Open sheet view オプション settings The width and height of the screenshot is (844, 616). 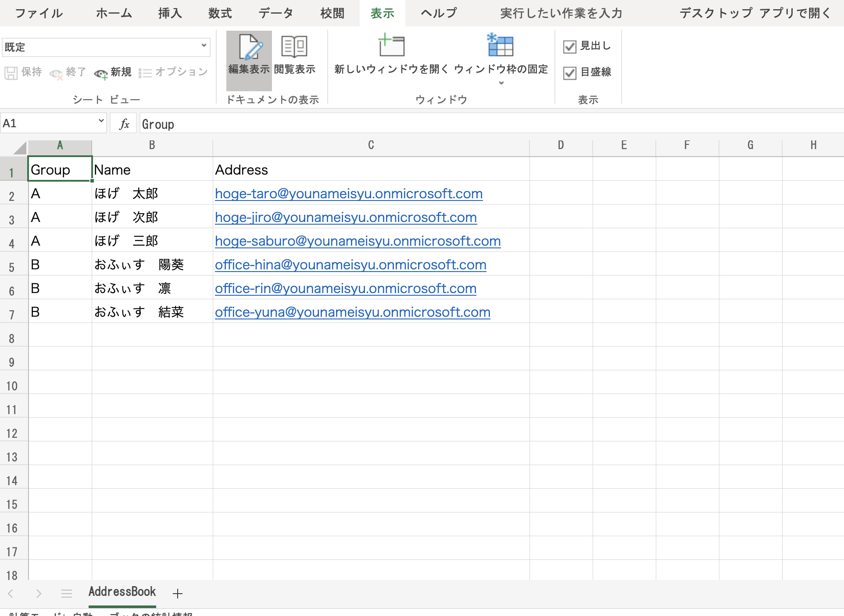click(173, 73)
